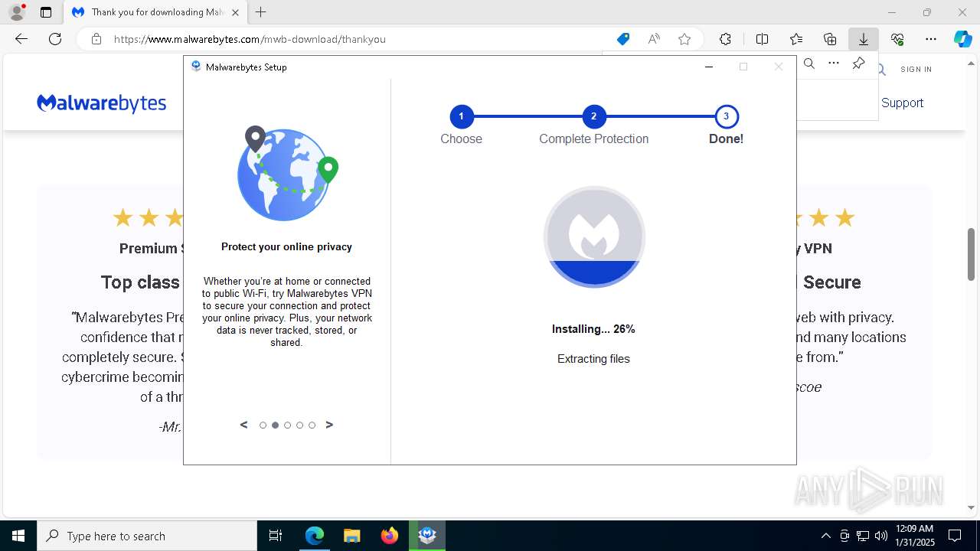Open the Support menu link
The image size is (980, 551).
[x=902, y=103]
